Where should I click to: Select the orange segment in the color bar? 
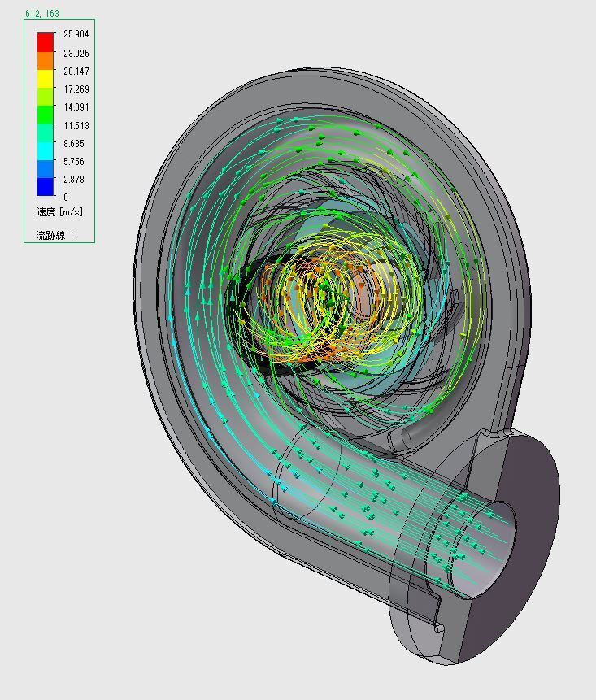click(x=45, y=60)
